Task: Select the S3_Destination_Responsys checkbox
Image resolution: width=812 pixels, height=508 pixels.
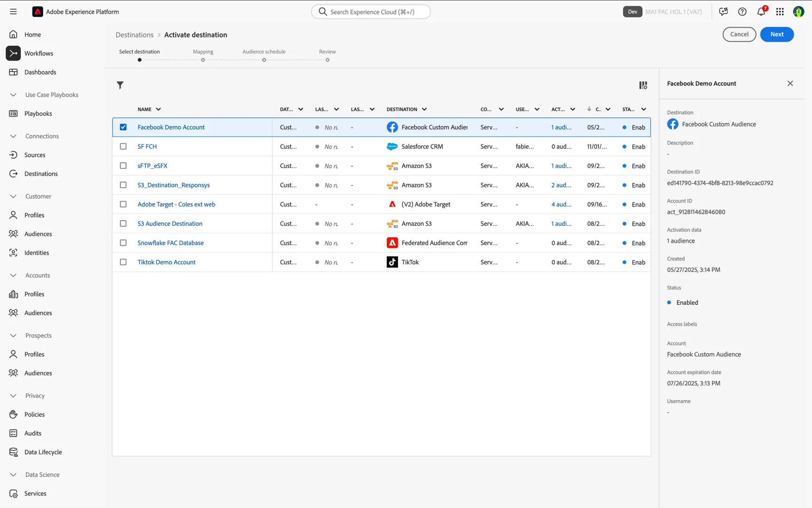Action: pyautogui.click(x=123, y=185)
